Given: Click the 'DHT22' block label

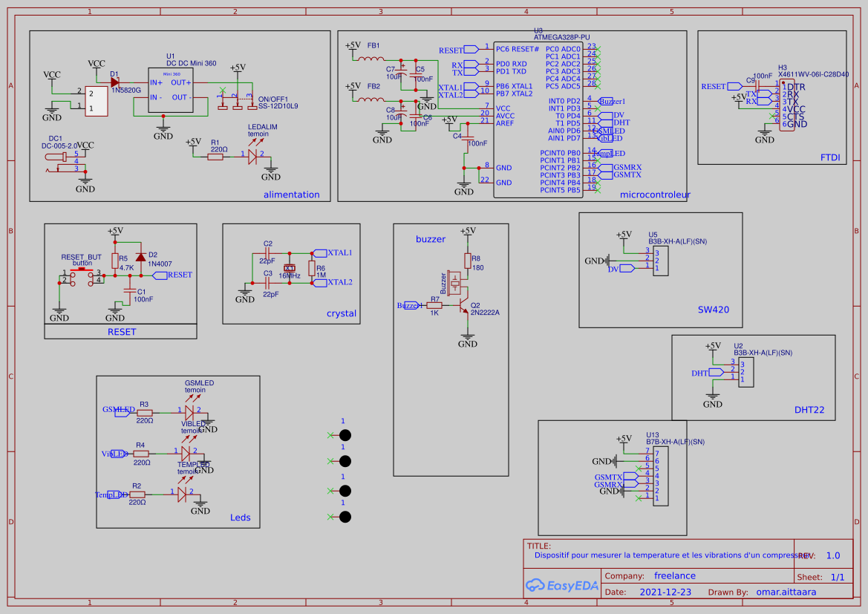Looking at the screenshot, I should click(809, 410).
